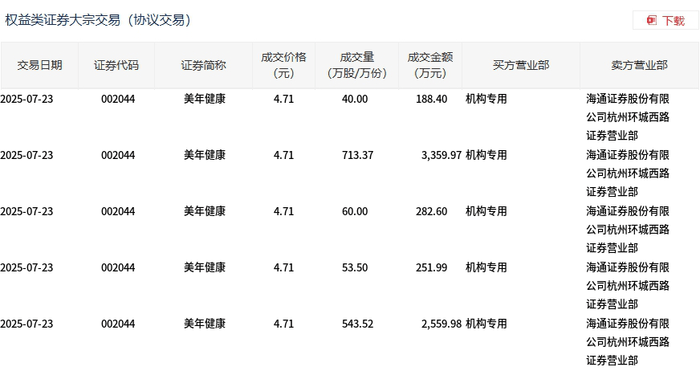The height and width of the screenshot is (371, 700).
Task: Select the 证券代码 column header
Action: tap(116, 66)
